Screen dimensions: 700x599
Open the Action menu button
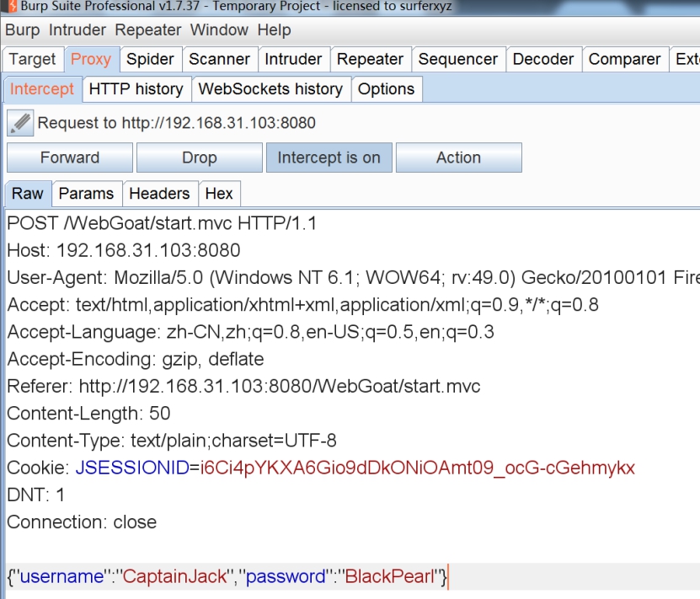click(458, 158)
